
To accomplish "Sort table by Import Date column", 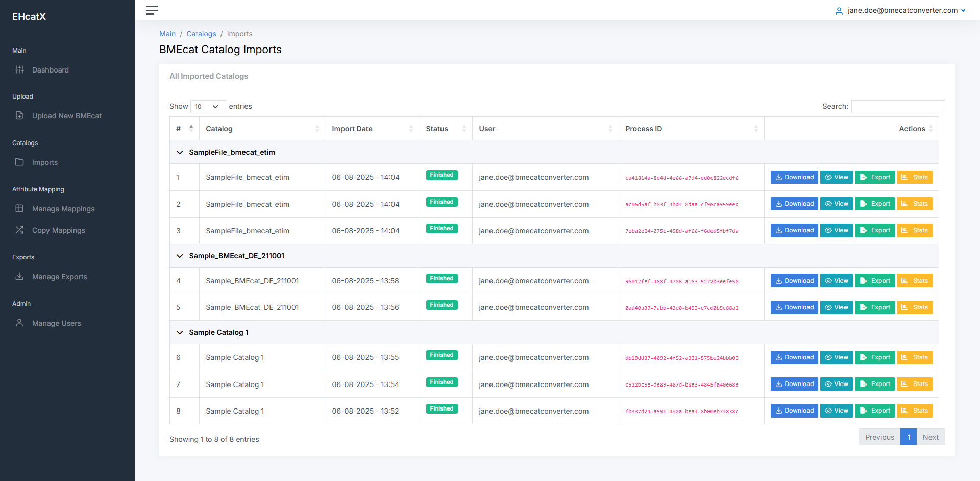I will (x=373, y=129).
